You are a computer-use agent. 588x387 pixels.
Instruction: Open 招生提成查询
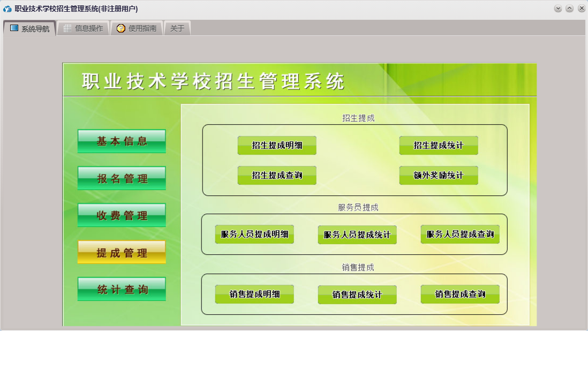point(277,176)
